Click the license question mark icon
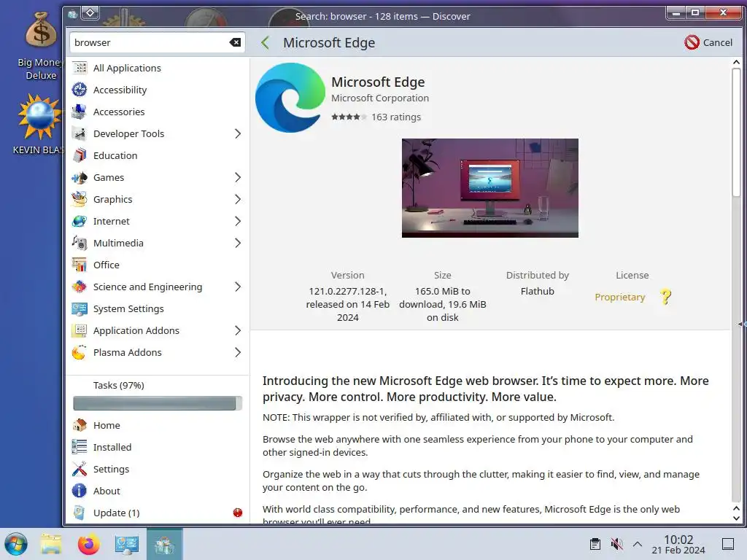This screenshot has width=747, height=560. click(x=665, y=297)
